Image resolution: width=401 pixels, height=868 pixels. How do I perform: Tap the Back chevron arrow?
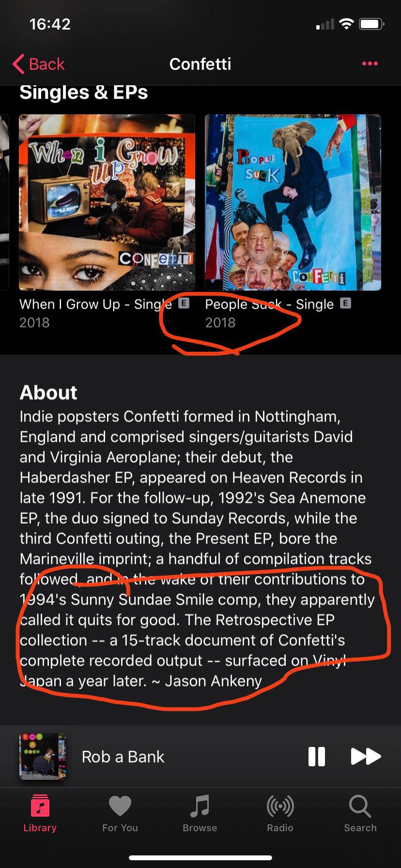[18, 64]
